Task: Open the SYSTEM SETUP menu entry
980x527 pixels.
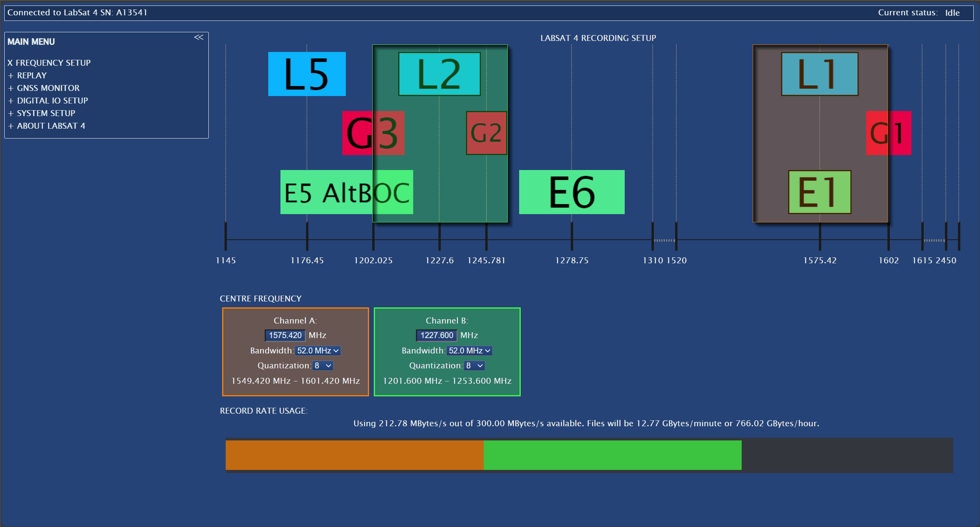Action: [x=41, y=113]
